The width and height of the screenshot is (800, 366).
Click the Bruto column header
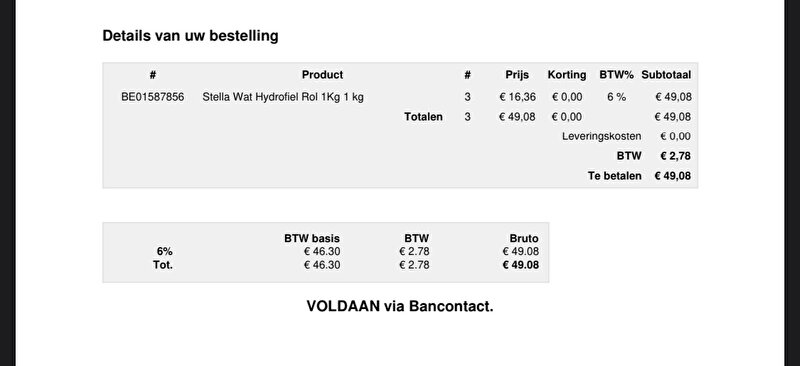point(524,238)
